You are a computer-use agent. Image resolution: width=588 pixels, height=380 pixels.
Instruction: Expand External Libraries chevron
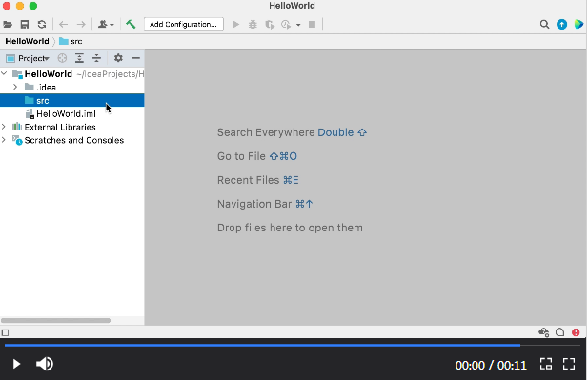click(4, 127)
